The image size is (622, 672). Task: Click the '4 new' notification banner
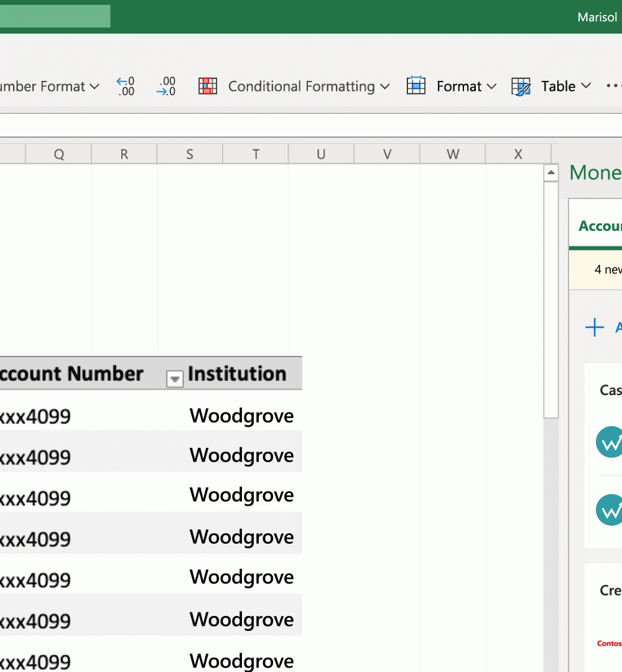596,269
